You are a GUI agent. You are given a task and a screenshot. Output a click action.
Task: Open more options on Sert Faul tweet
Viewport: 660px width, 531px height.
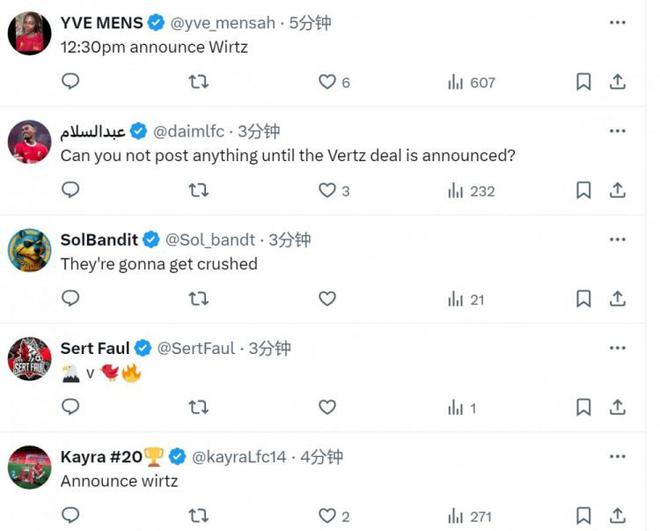coord(617,348)
